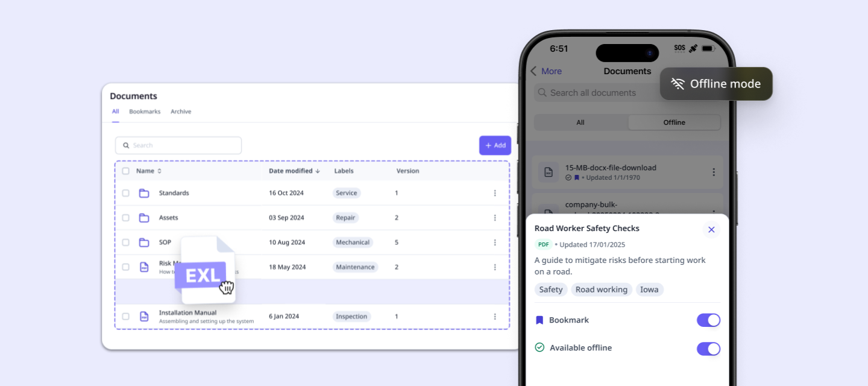Click the Installation Manual file name
868x386 pixels.
point(187,313)
